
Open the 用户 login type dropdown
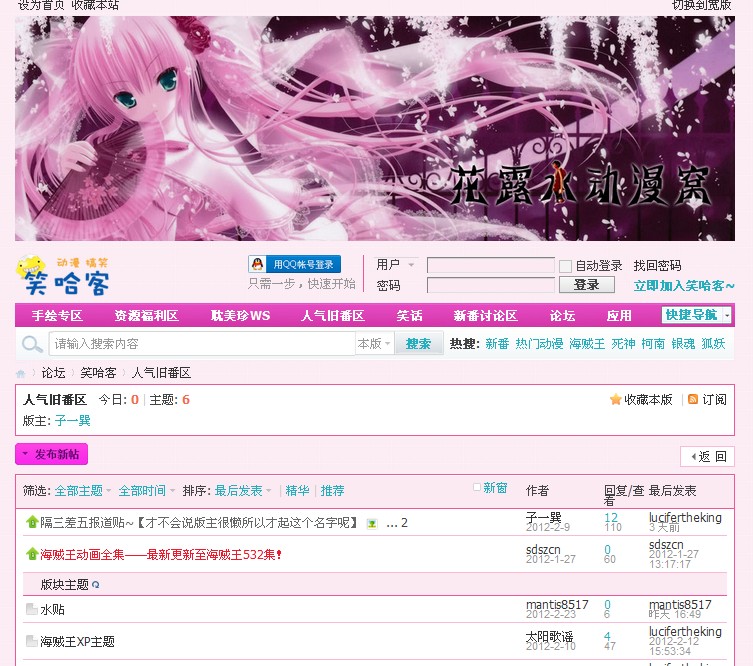pyautogui.click(x=396, y=265)
